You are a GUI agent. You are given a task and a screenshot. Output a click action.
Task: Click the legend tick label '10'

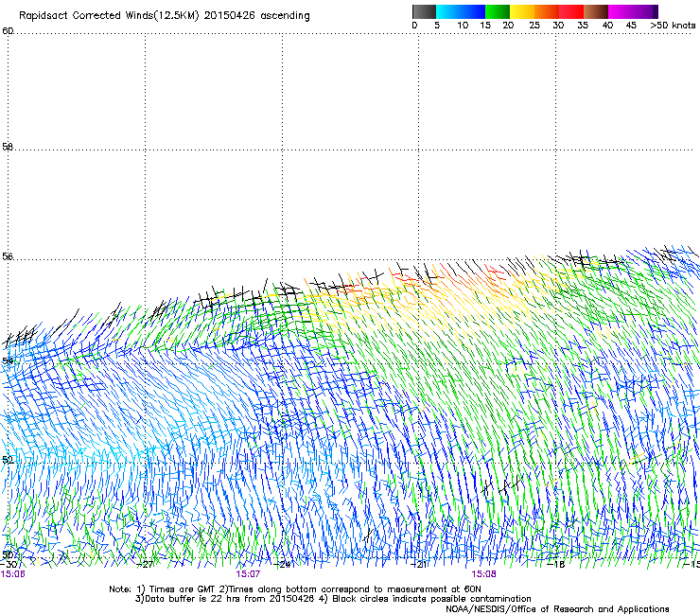[x=463, y=26]
